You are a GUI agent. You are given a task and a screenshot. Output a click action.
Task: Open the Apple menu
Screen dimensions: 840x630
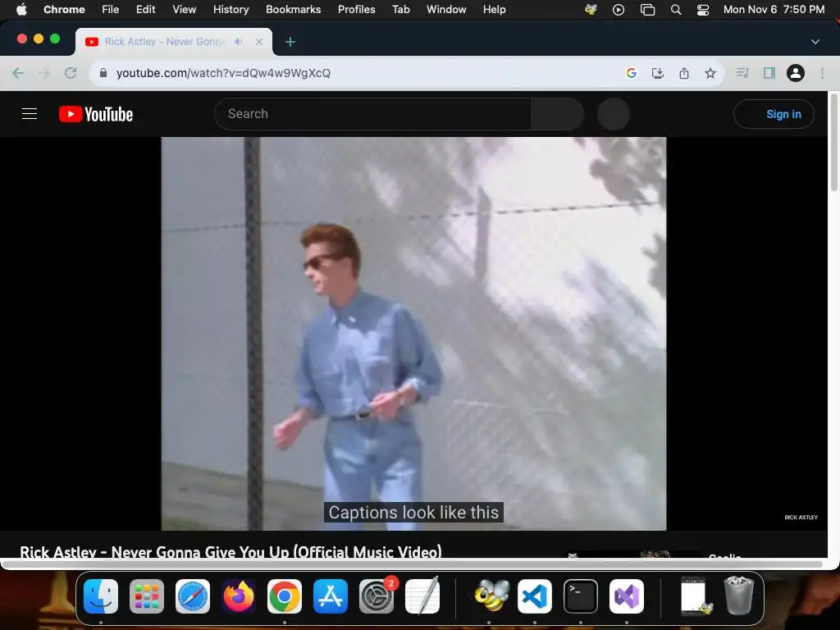tap(21, 9)
